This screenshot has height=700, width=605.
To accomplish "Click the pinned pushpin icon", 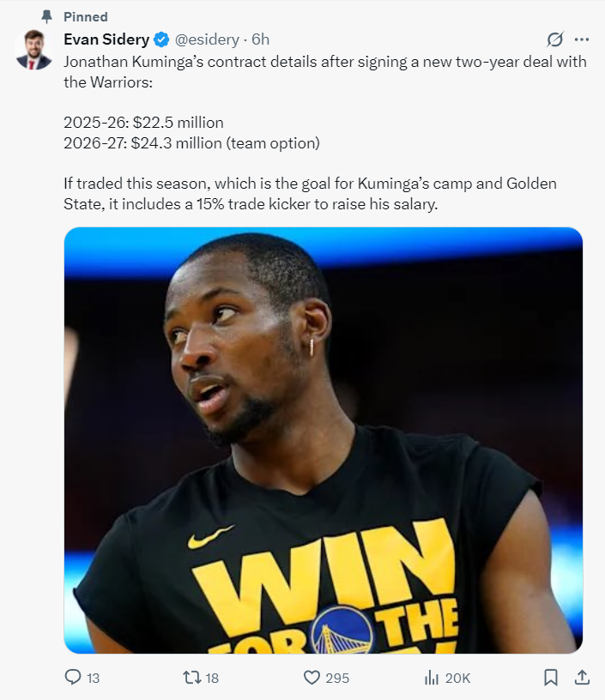I will coord(46,17).
